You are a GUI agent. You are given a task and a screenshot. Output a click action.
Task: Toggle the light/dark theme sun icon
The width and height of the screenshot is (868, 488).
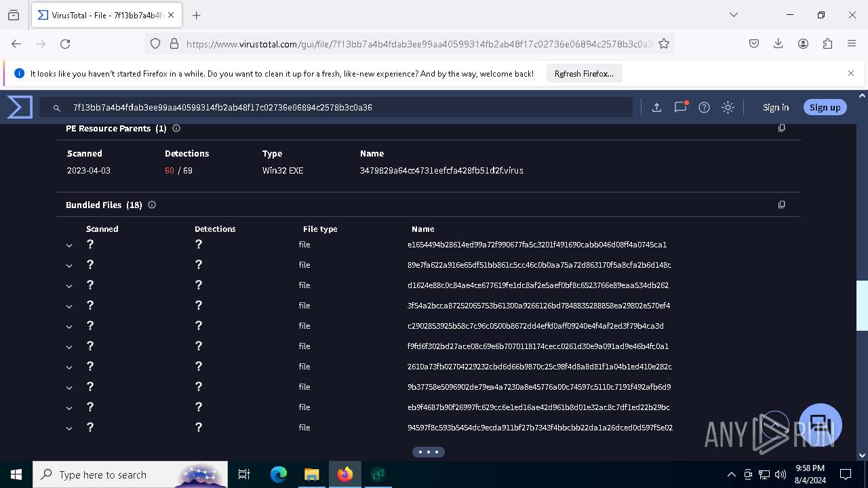point(728,107)
